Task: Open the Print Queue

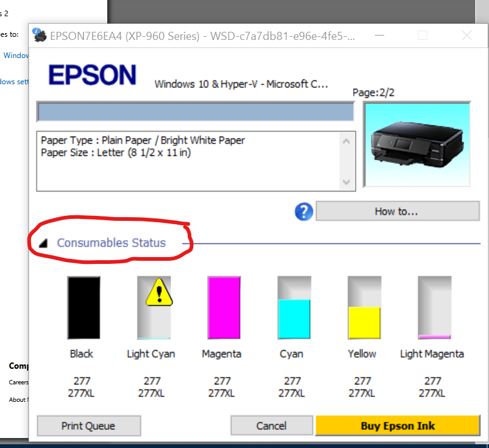Action: pos(89,426)
